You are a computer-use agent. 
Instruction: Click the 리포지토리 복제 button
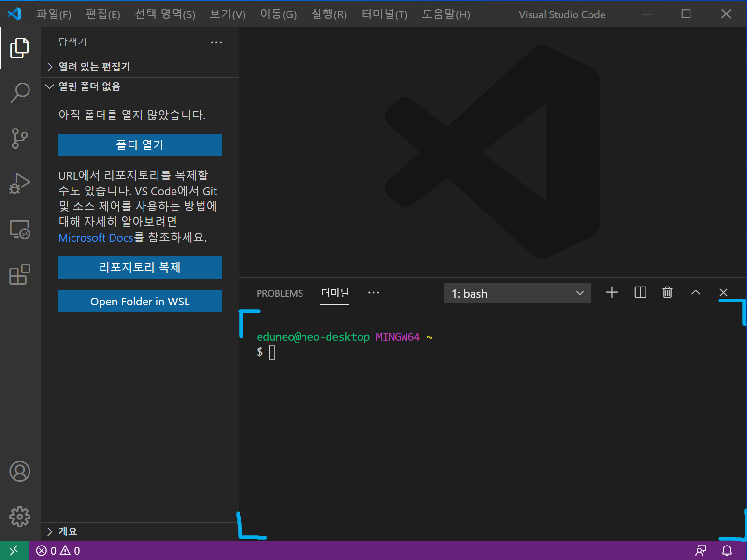click(140, 267)
